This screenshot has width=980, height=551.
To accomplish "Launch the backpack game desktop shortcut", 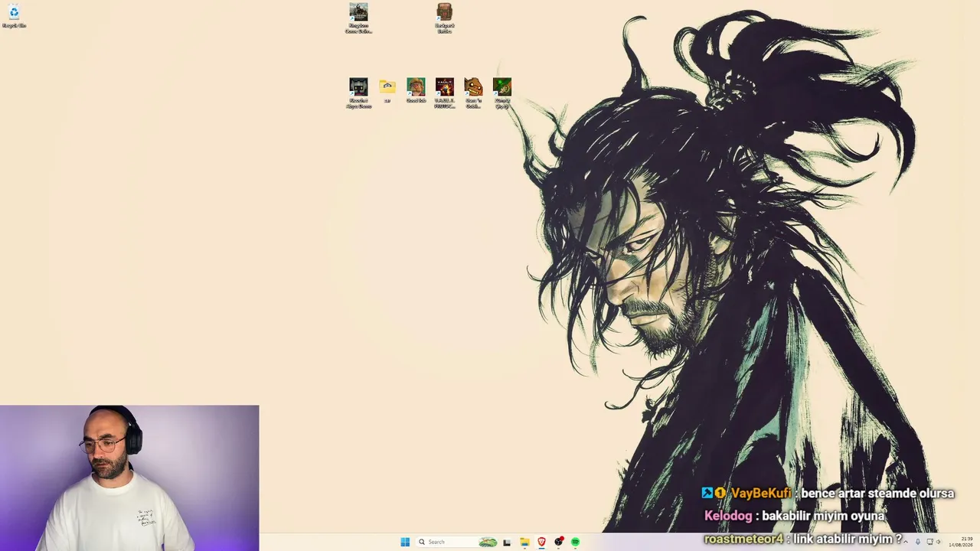I will coord(445,18).
